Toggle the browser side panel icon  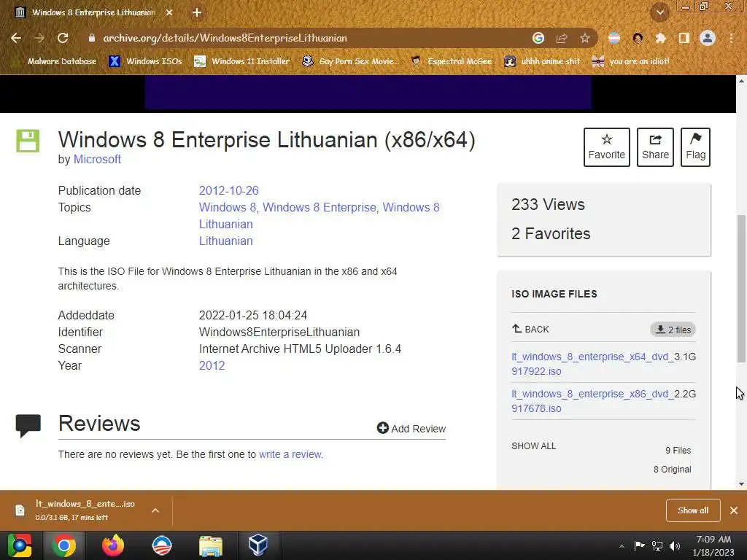684,38
